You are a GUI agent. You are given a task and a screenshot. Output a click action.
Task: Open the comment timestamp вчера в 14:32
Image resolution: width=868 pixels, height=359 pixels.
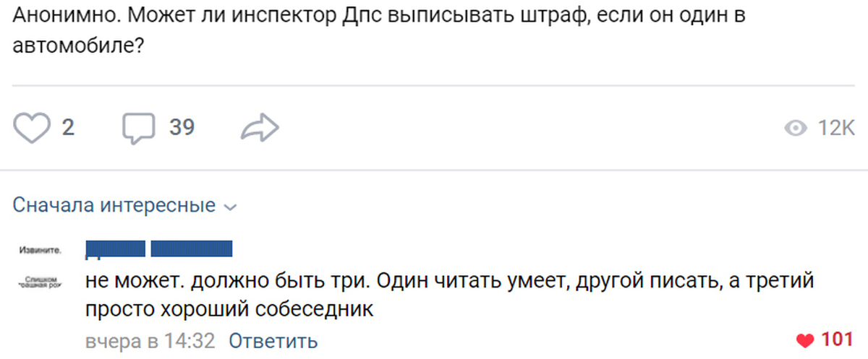click(150, 341)
